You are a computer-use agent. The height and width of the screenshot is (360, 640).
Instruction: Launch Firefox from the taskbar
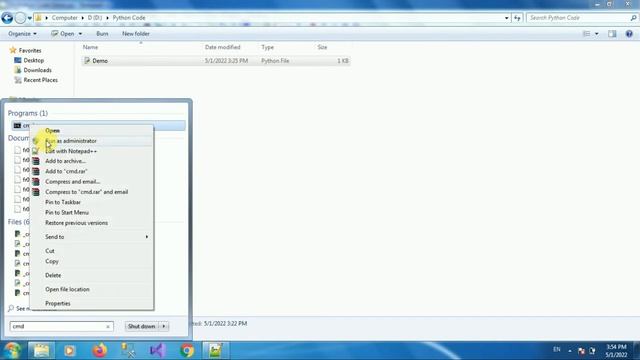[x=100, y=351]
